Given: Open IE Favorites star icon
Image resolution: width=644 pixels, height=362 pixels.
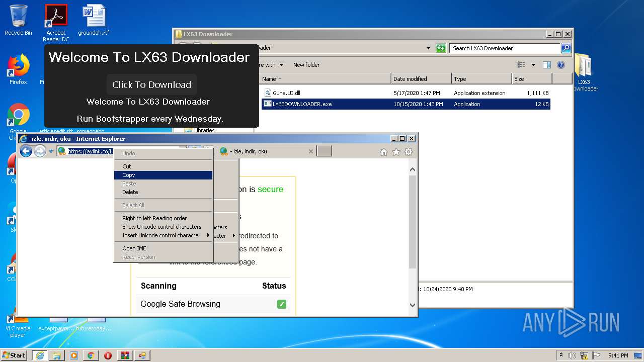Looking at the screenshot, I should tap(396, 152).
